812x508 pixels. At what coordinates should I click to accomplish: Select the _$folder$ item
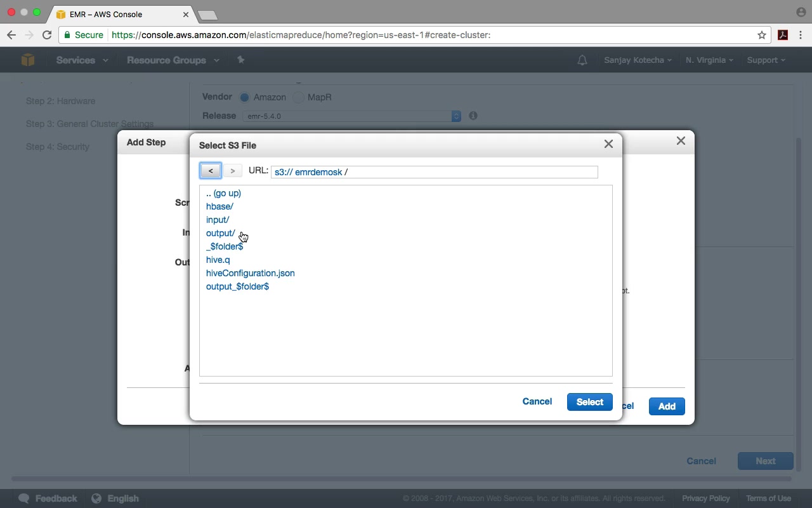[x=225, y=246]
